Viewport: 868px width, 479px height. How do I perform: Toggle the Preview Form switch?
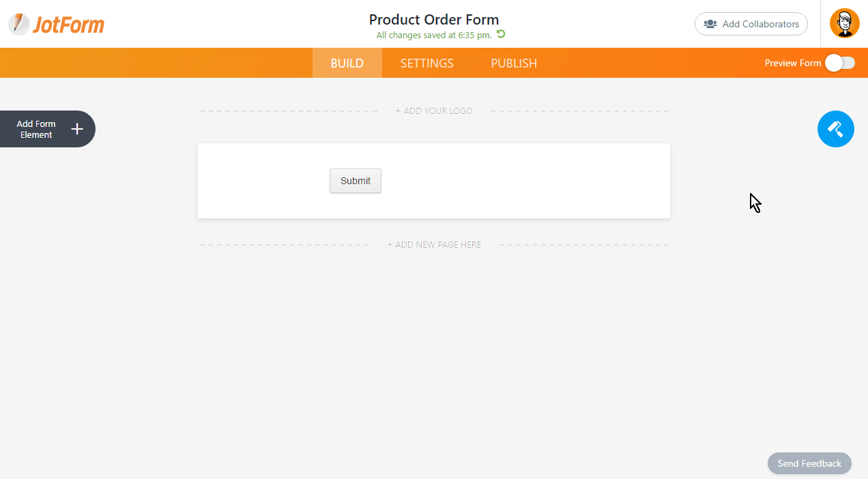[x=839, y=63]
